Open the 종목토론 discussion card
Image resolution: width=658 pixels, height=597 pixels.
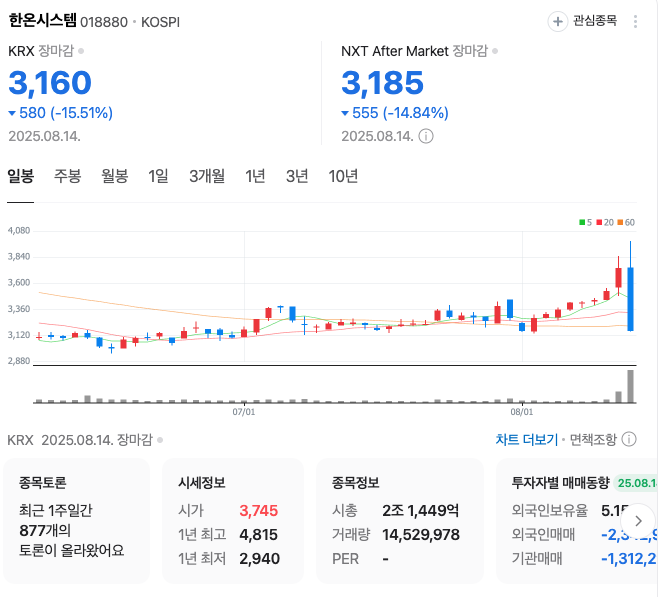76,521
